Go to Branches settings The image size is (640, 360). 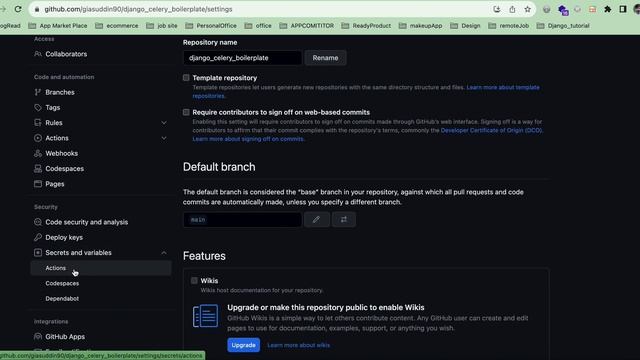60,92
